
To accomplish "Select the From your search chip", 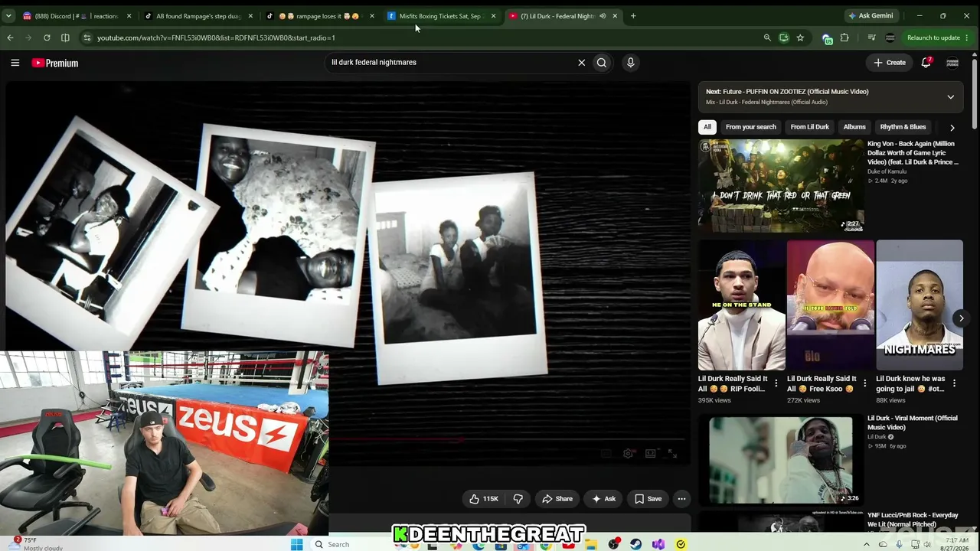I will click(x=750, y=127).
